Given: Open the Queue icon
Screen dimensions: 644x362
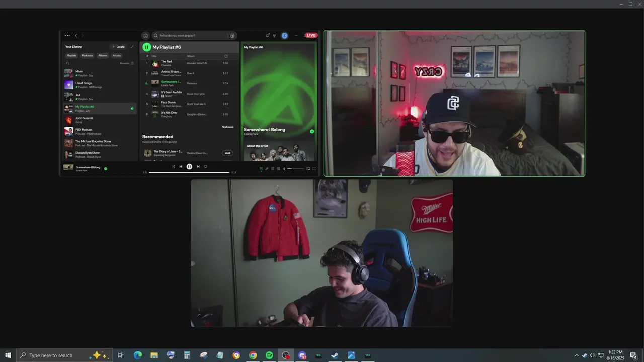Looking at the screenshot, I should tap(273, 169).
